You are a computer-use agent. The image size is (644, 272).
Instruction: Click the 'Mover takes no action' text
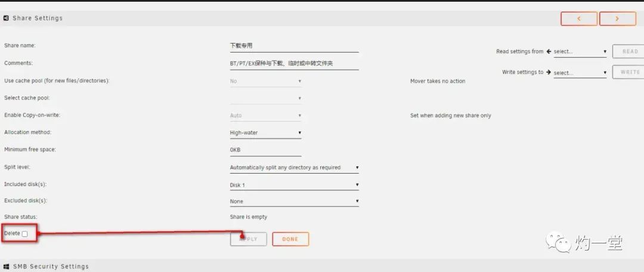(438, 81)
